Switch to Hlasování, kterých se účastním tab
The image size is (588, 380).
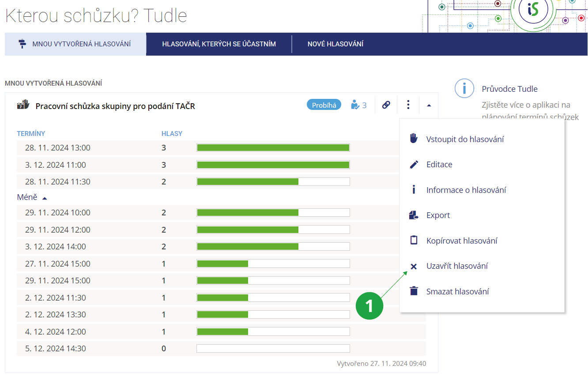pos(219,44)
